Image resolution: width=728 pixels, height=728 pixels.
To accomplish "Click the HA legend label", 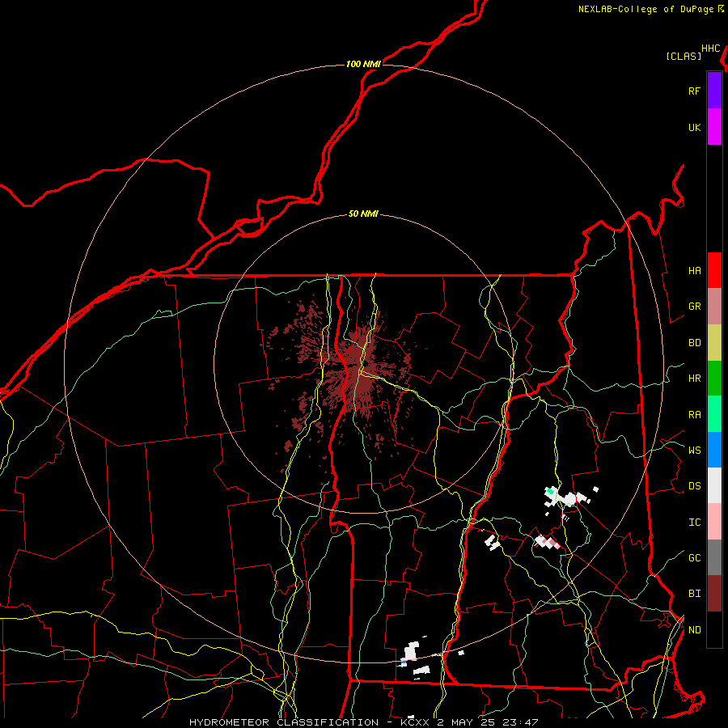I will click(694, 271).
